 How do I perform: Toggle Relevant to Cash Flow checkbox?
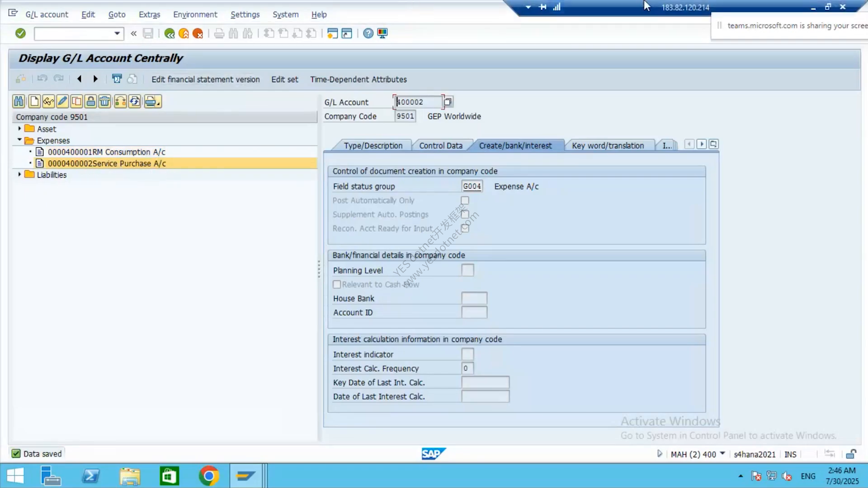337,284
